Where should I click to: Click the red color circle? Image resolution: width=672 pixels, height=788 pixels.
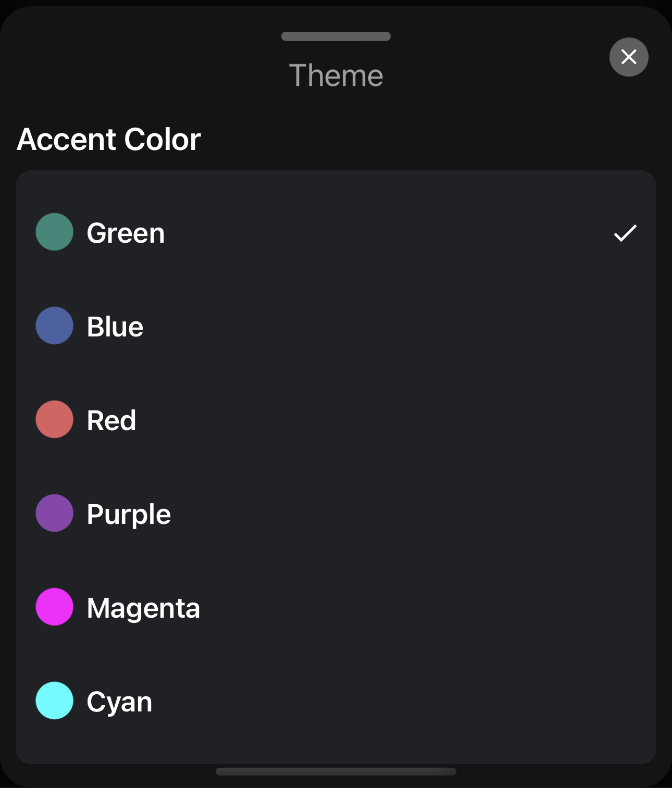[54, 419]
